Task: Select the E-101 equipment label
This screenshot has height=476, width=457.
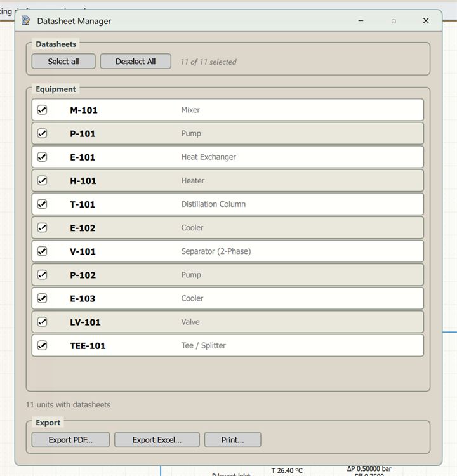Action: (83, 157)
